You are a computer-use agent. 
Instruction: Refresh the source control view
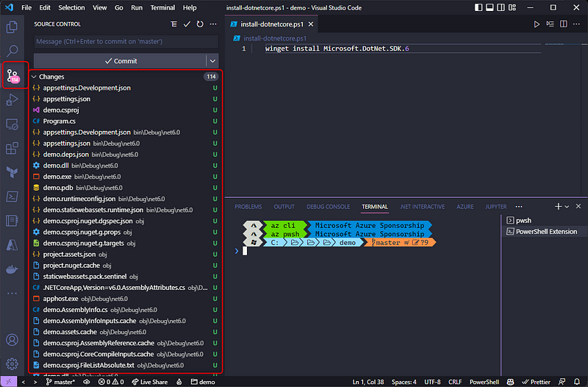tap(200, 24)
